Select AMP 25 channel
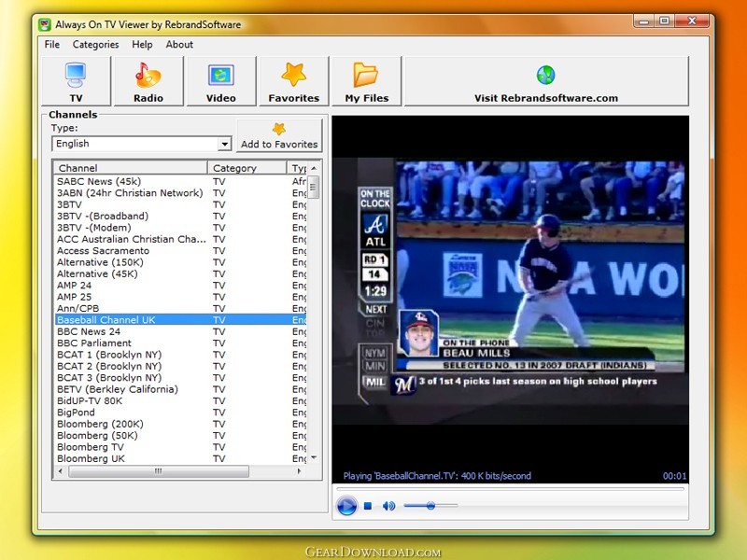Viewport: 747px width, 560px height. point(180,297)
